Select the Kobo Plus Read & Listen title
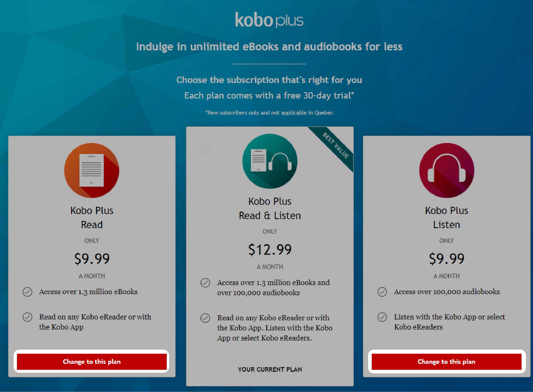 click(270, 208)
